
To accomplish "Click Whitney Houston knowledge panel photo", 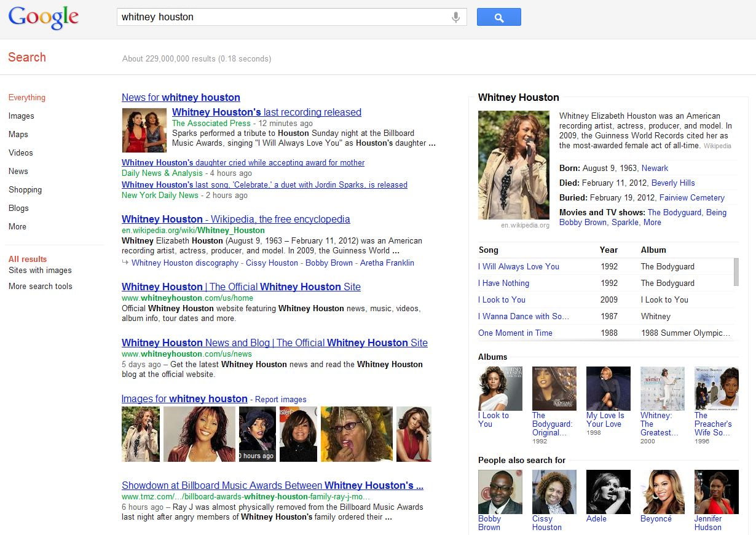I will point(514,165).
